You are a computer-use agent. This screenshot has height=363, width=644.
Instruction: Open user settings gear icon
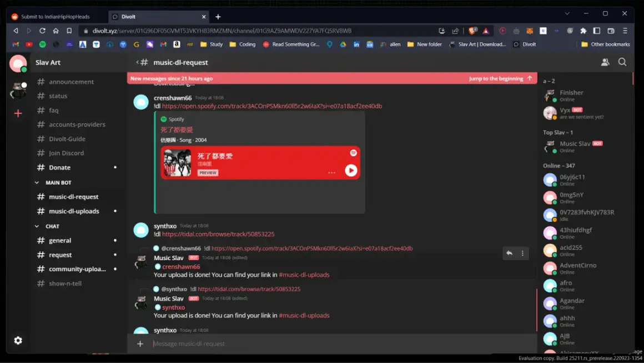pyautogui.click(x=18, y=340)
